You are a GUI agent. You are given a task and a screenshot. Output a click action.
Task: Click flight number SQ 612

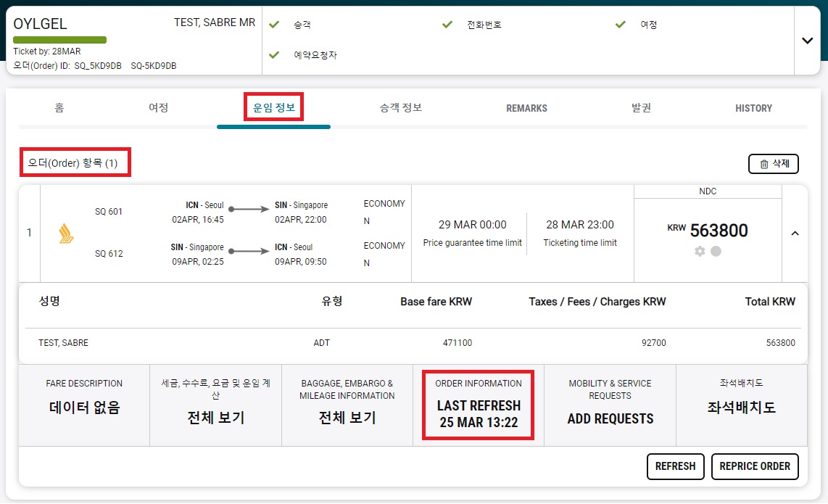pyautogui.click(x=109, y=254)
